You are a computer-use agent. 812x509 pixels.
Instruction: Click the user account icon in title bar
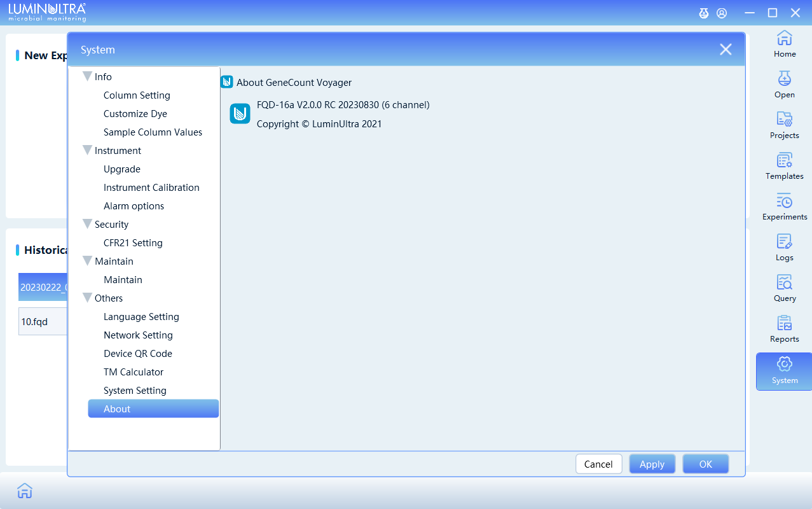[722, 13]
